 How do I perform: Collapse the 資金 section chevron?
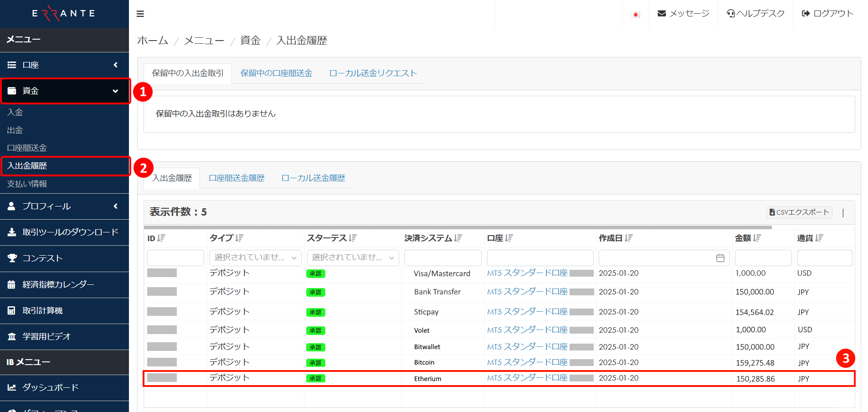[115, 91]
